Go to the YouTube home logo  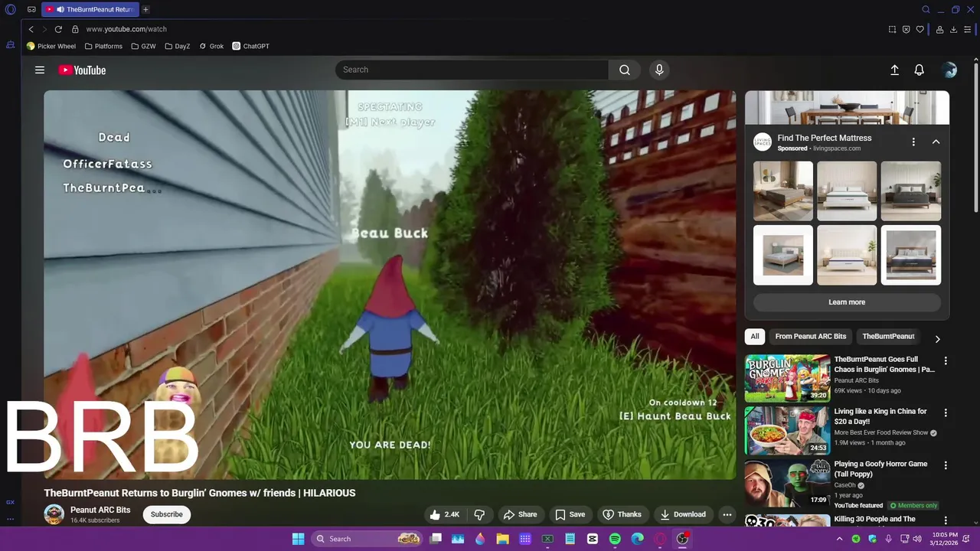[82, 70]
